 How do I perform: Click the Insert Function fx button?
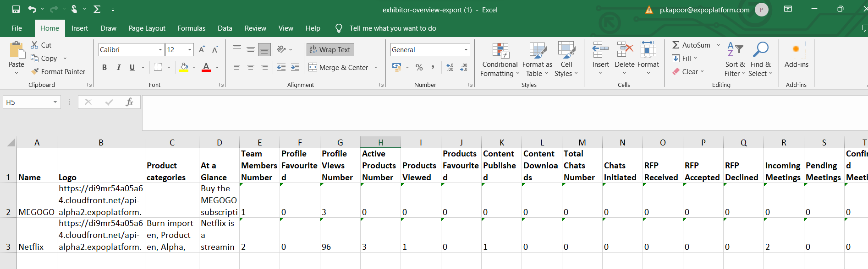pyautogui.click(x=129, y=102)
